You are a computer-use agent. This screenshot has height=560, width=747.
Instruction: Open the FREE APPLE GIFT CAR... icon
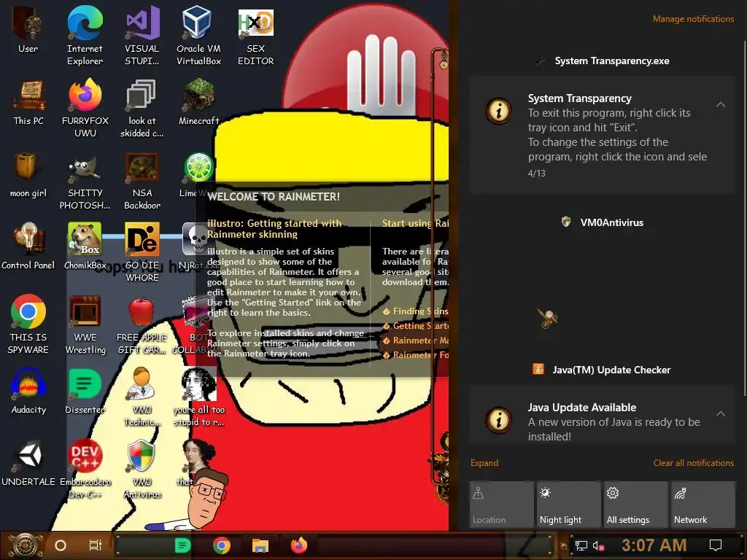coord(142,324)
